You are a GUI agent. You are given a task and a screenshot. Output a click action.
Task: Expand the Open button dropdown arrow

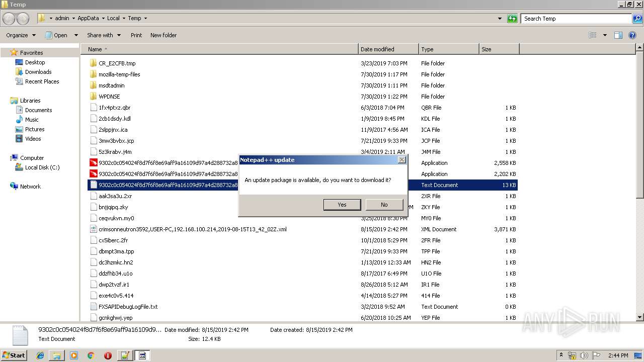coord(76,35)
